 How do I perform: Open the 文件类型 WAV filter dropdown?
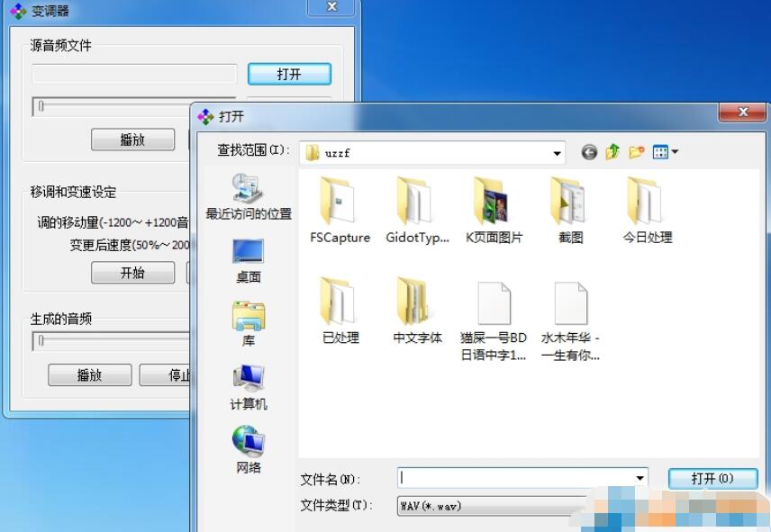click(x=486, y=506)
